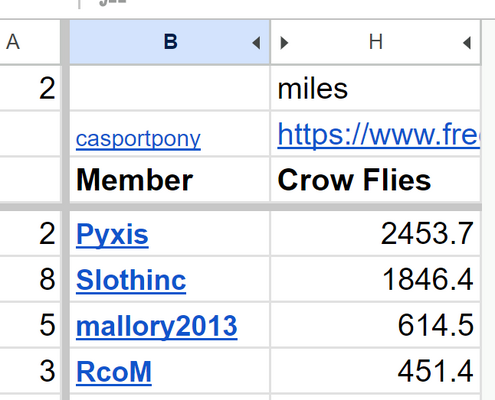
Task: Select the cell containing 2453.7
Action: coord(376,233)
